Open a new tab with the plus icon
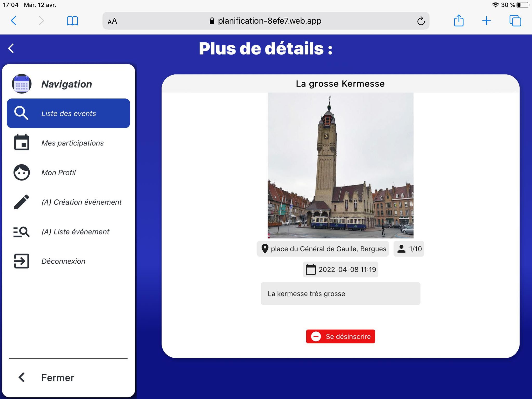Screen dimensions: 532x399 click(486, 21)
